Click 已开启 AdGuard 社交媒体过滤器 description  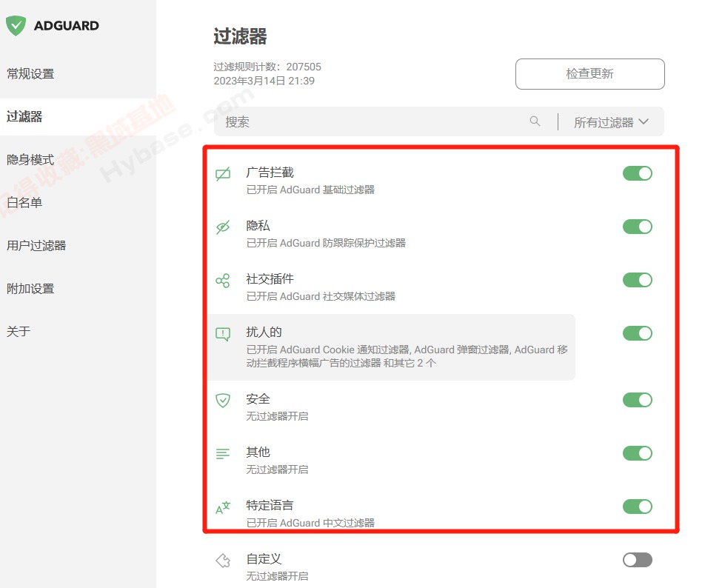(321, 296)
